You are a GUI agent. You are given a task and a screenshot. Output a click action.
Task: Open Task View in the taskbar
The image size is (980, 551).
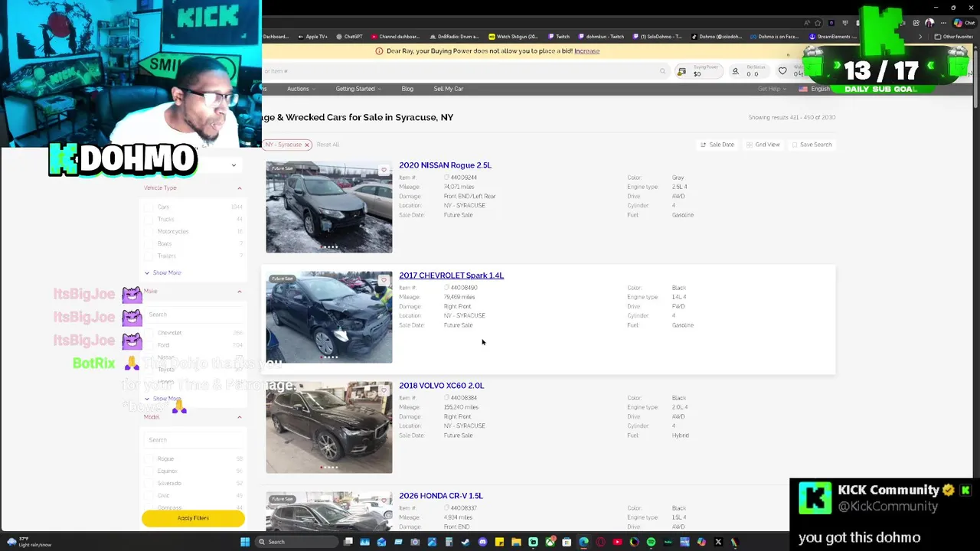coord(348,542)
